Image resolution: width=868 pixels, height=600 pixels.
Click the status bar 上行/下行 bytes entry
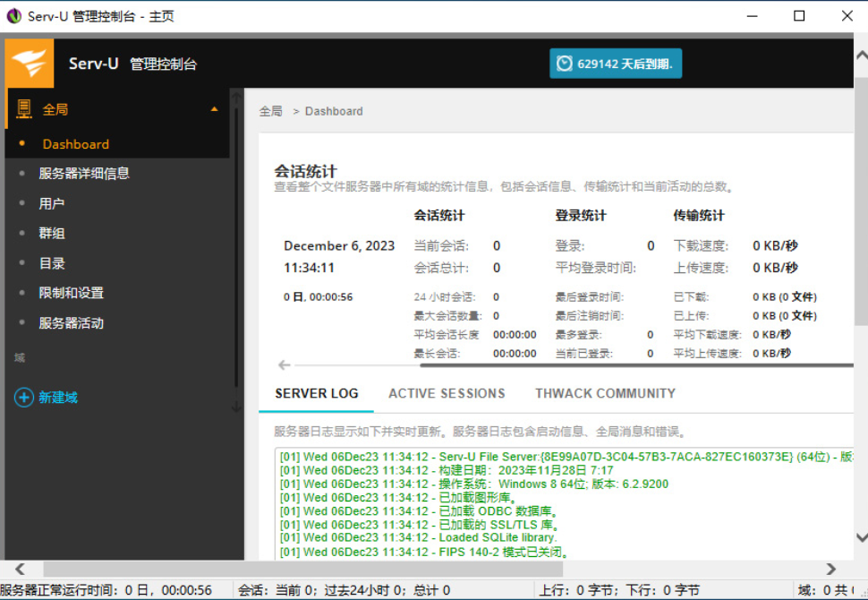click(619, 590)
